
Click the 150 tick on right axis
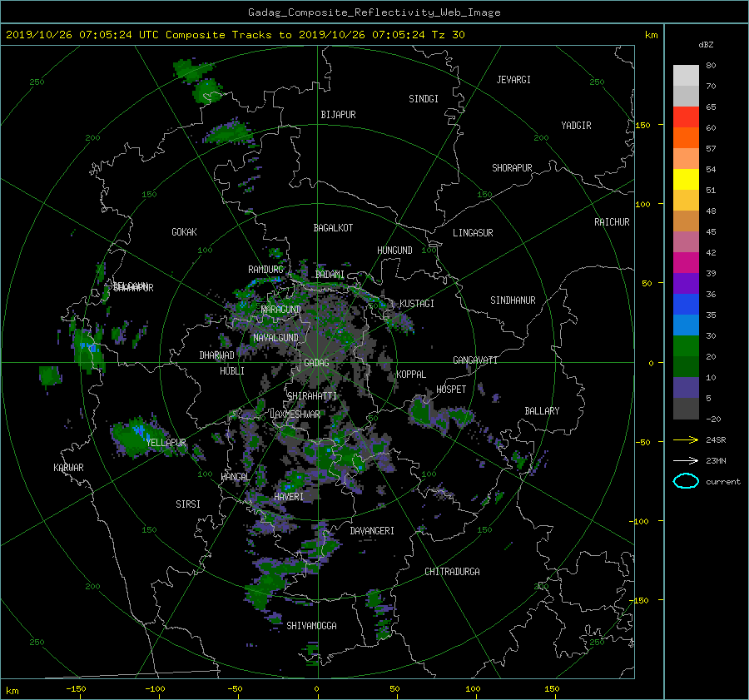pos(642,125)
